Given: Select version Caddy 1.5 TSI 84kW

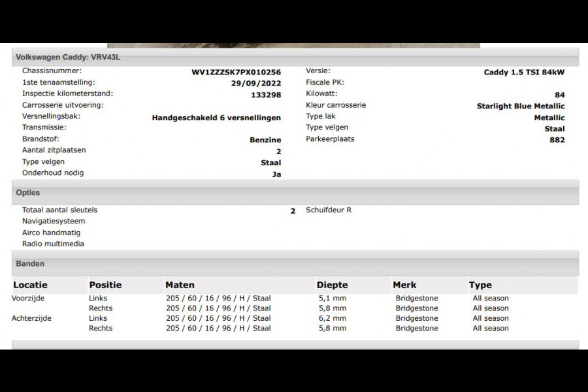Looking at the screenshot, I should click(x=524, y=72).
